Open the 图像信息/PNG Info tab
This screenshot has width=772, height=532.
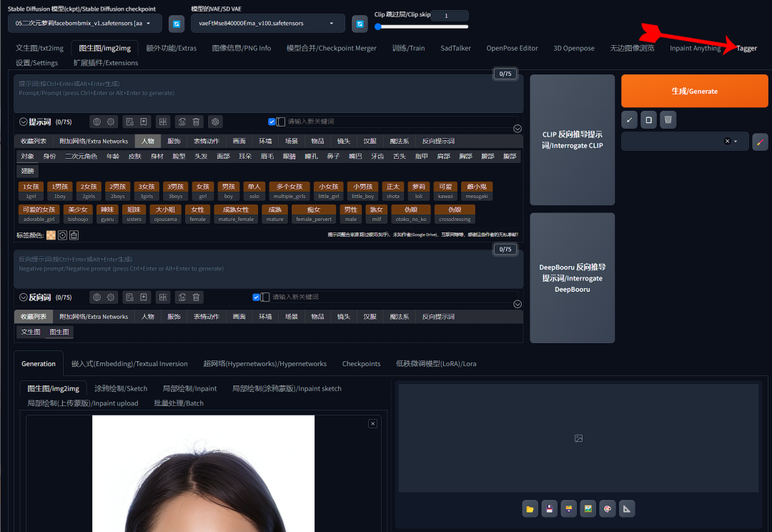[x=242, y=48]
